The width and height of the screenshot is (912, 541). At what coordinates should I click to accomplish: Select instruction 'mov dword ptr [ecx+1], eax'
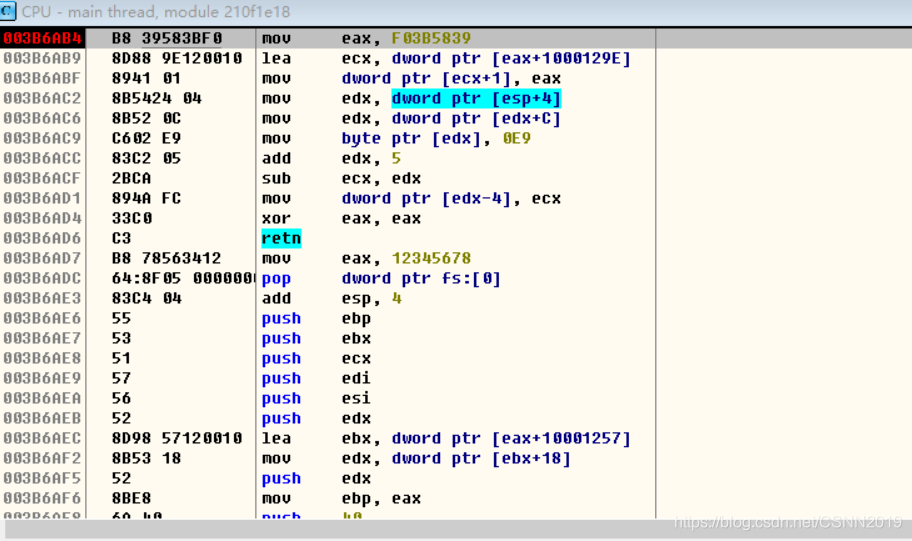coord(412,79)
